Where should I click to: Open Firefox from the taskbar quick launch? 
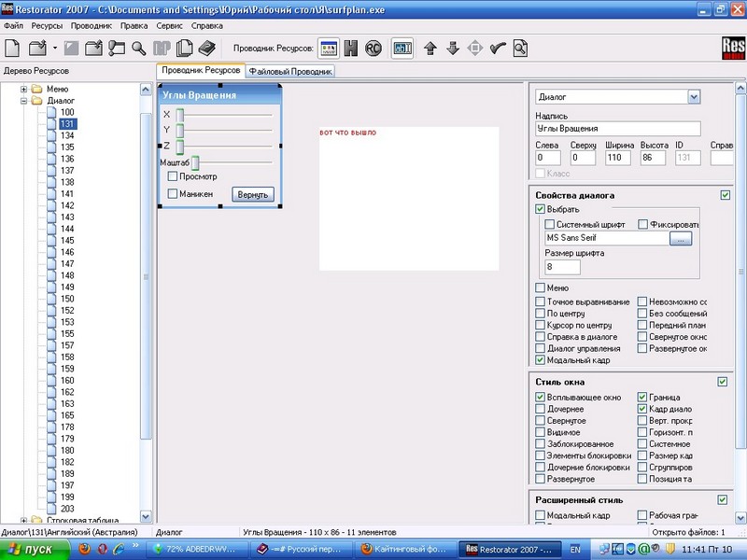(x=84, y=549)
